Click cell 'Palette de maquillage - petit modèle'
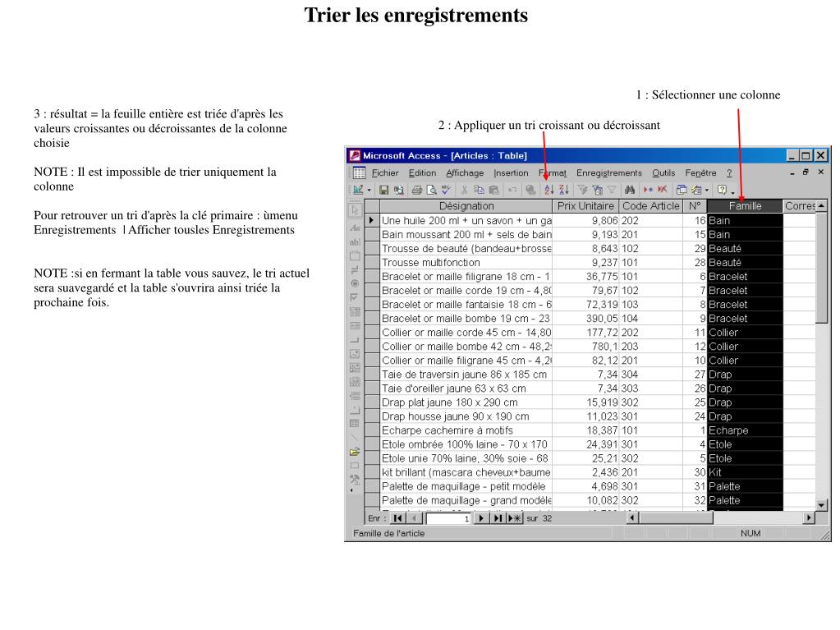 [466, 486]
